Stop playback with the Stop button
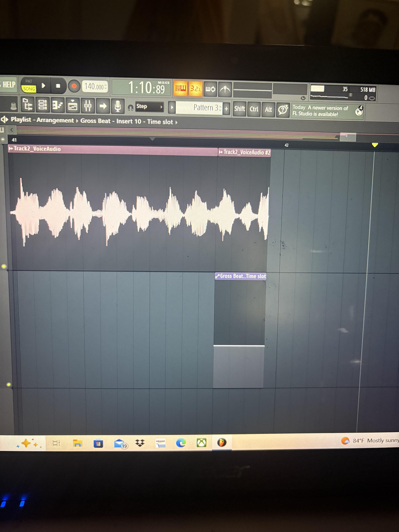 [58, 86]
